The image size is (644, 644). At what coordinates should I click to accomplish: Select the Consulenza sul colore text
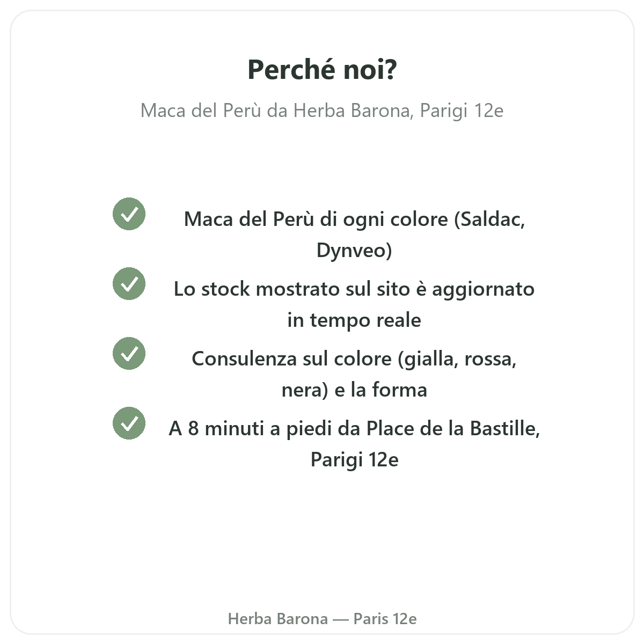tap(291, 358)
